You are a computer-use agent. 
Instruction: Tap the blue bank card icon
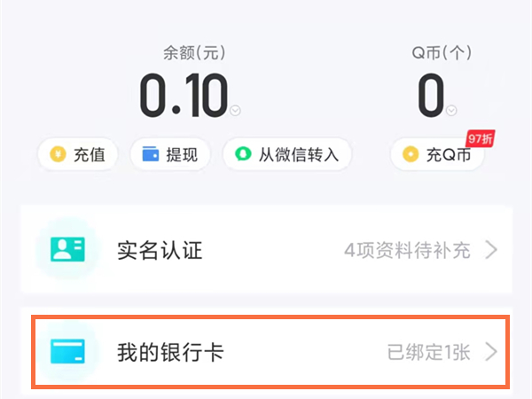pos(67,353)
